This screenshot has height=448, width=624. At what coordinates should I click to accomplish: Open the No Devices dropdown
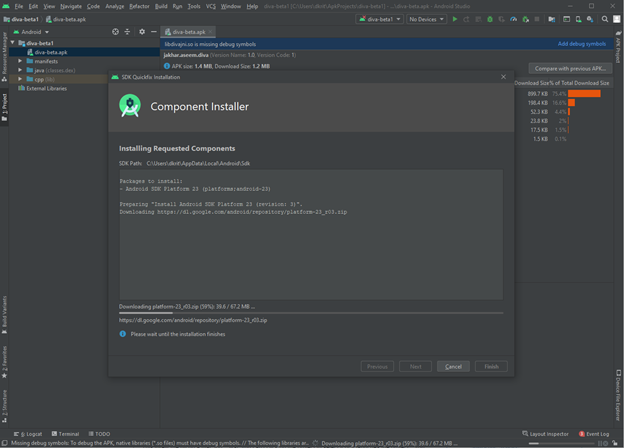(426, 19)
